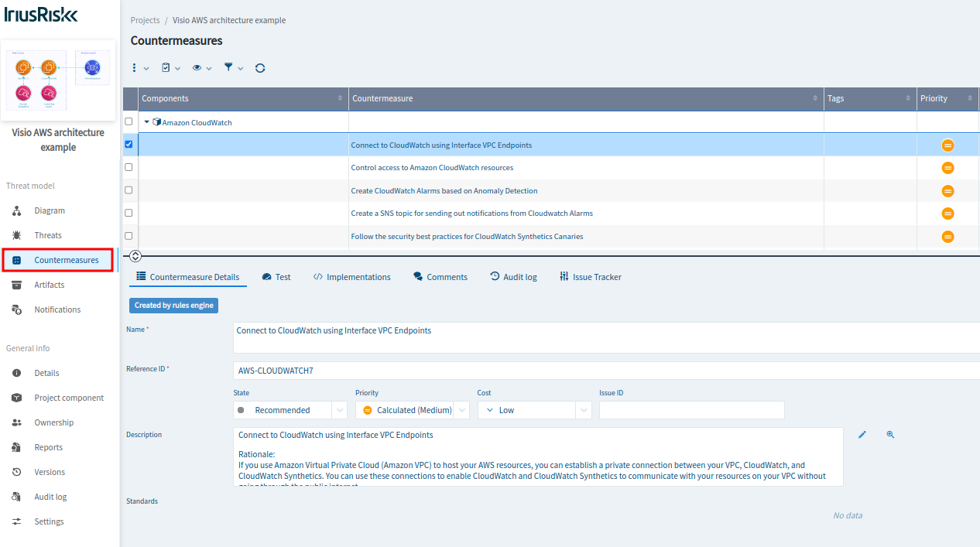Switch to the Issue Tracker tab
Viewport: 980px width, 547px height.
click(590, 277)
